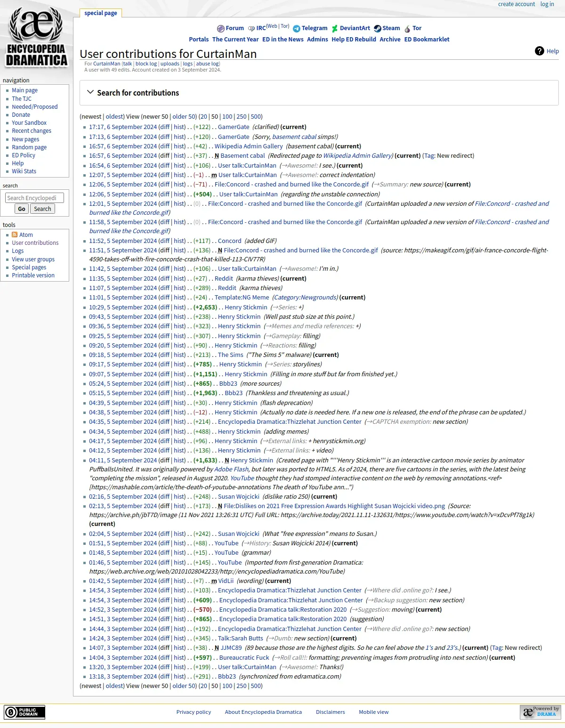Click the log in link

547,4
